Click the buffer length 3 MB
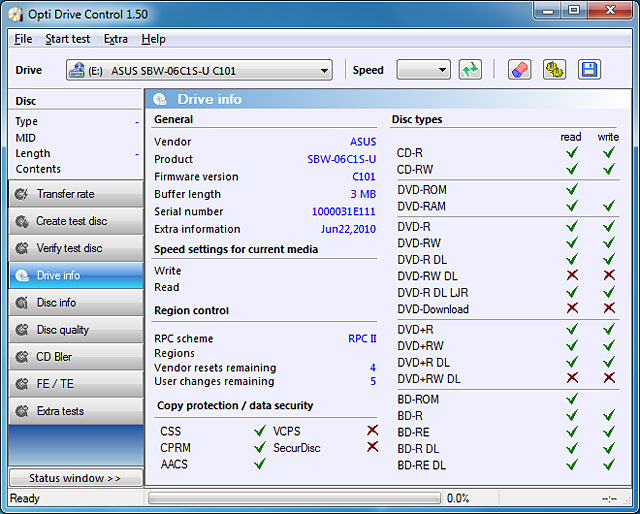Viewport: 640px width, 514px height. click(363, 194)
